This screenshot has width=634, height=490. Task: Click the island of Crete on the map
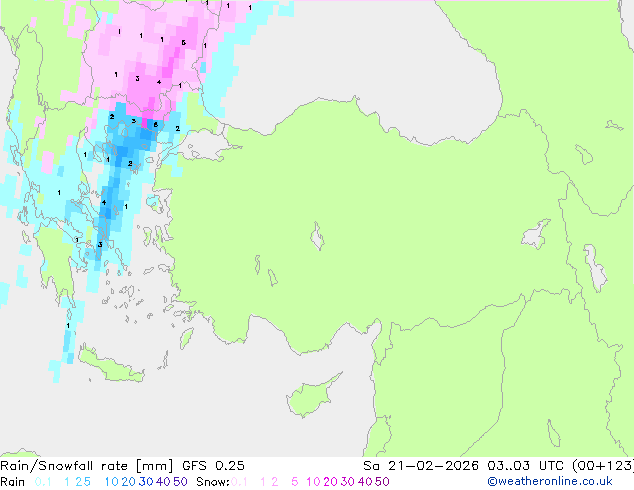110,366
